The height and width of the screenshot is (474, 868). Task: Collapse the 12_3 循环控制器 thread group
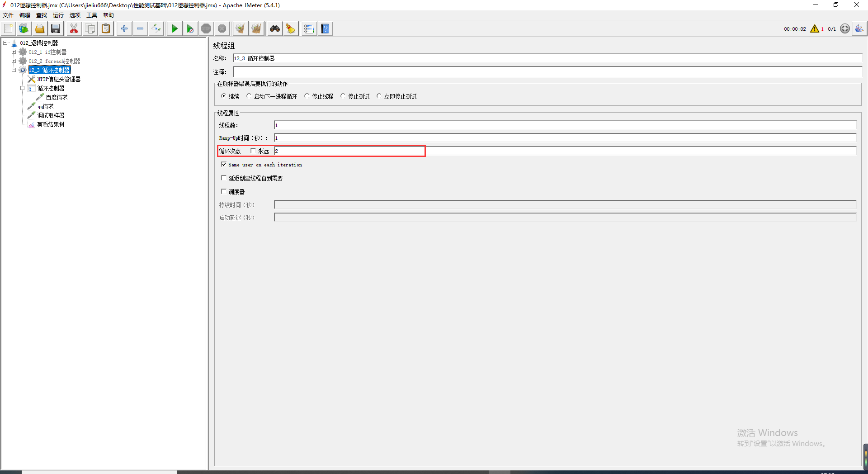(x=14, y=70)
